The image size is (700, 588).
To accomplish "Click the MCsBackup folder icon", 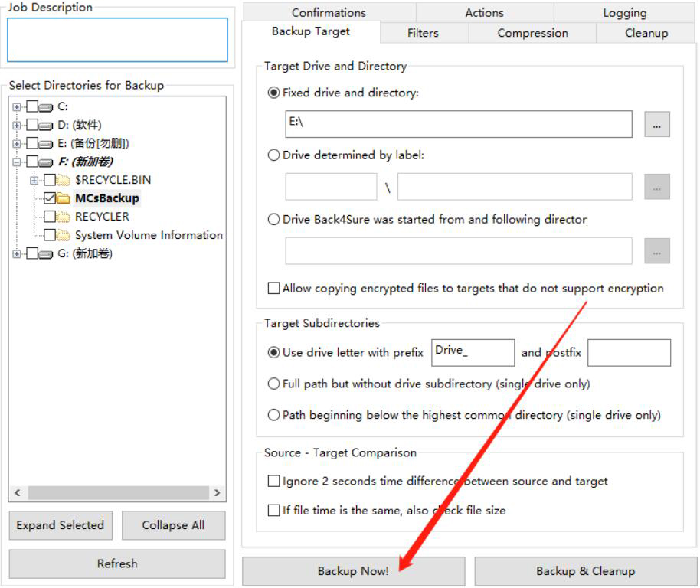I will [x=64, y=198].
